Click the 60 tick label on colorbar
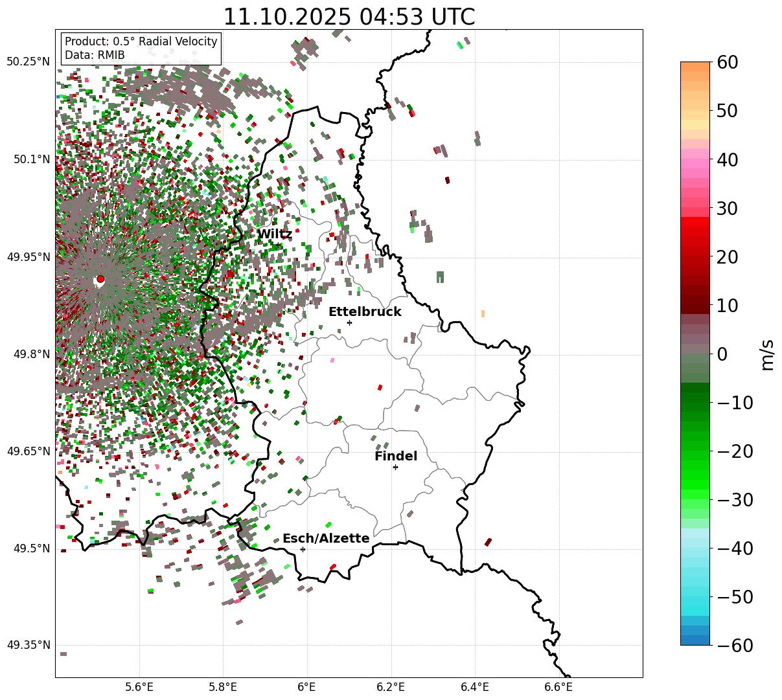782x700 pixels. point(729,62)
